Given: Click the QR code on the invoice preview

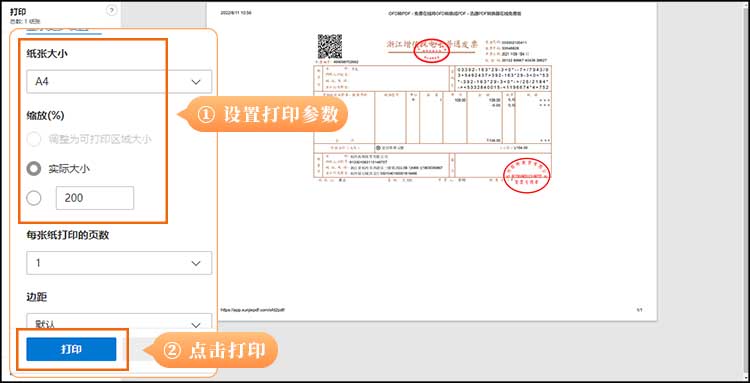Looking at the screenshot, I should click(x=330, y=46).
